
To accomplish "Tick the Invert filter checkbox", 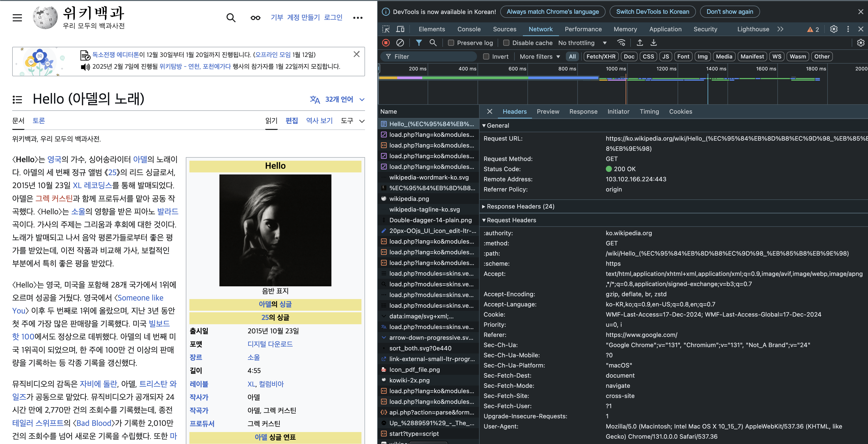I will (486, 56).
